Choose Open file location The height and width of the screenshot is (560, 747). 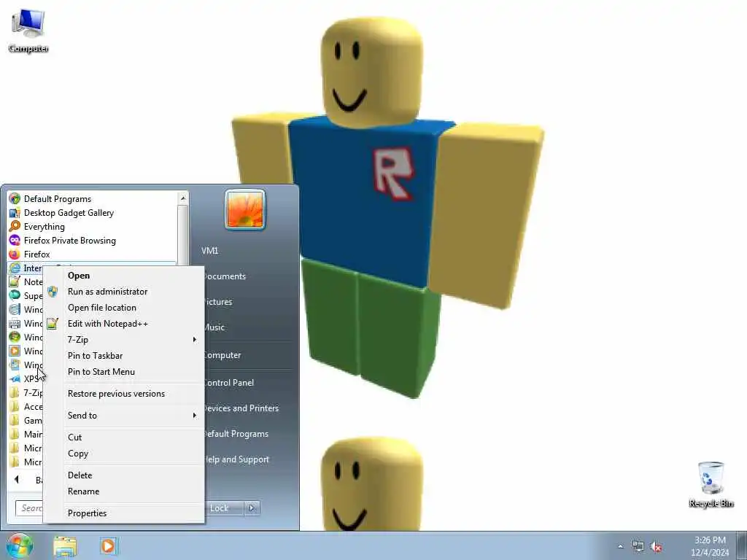[123, 308]
